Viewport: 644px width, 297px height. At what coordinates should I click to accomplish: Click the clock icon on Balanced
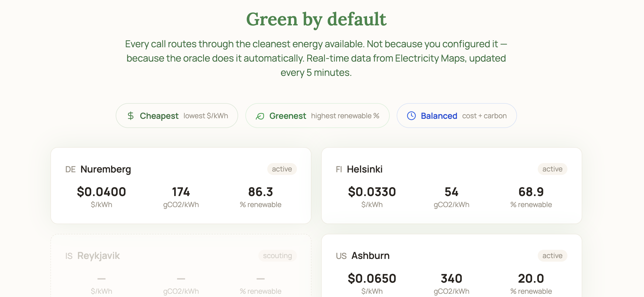point(411,116)
